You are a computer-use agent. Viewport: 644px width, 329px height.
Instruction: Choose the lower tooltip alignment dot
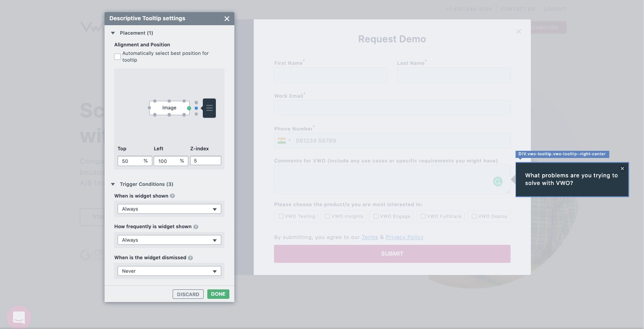pos(196,113)
